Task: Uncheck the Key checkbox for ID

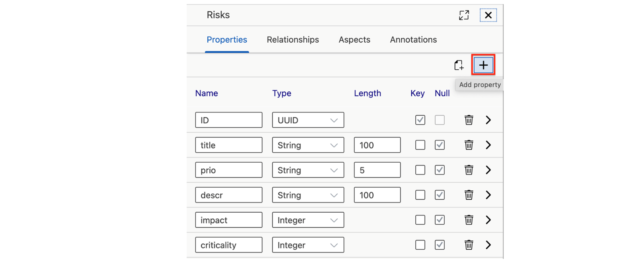Action: click(x=420, y=120)
